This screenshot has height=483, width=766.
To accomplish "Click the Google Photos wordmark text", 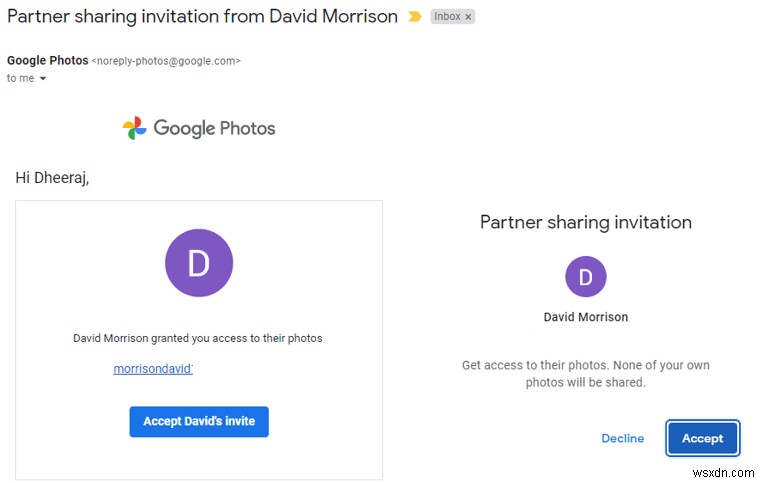I will tap(214, 128).
